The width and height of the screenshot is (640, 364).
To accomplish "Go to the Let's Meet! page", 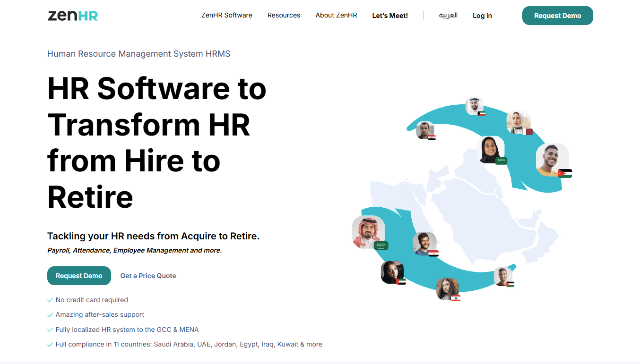I will (390, 16).
